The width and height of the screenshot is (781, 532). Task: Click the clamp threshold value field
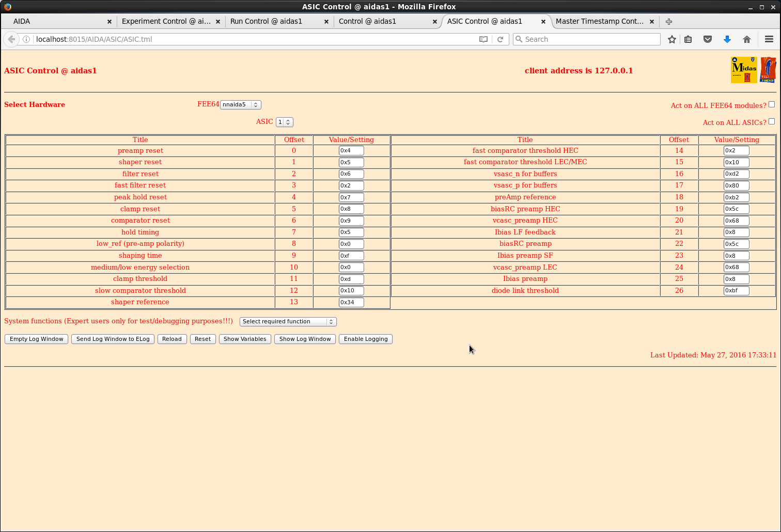point(351,279)
